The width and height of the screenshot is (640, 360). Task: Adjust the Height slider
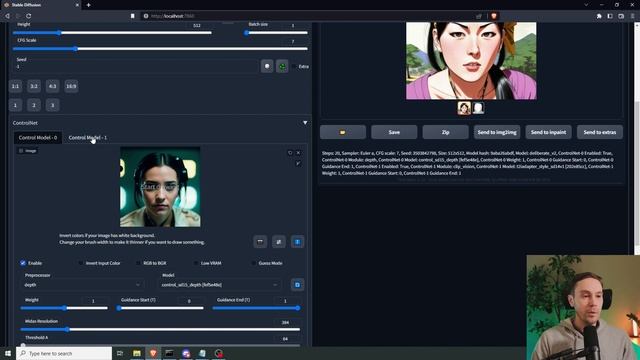112,33
